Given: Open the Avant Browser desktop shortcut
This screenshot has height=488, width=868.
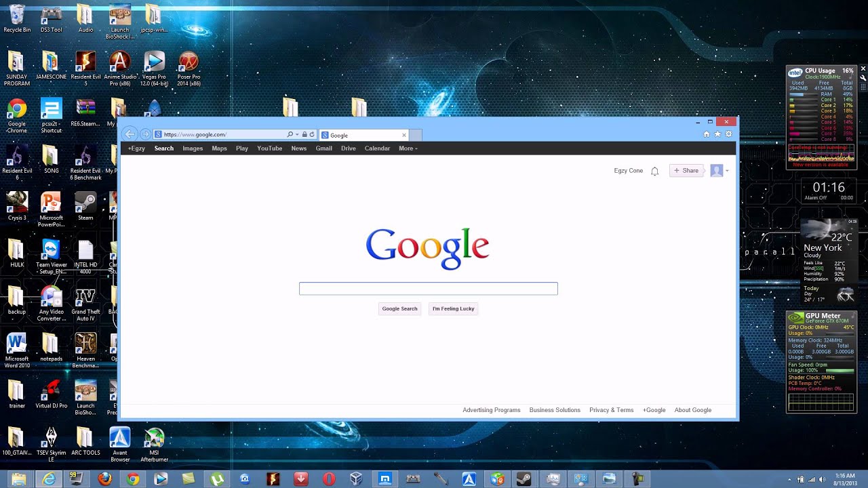Looking at the screenshot, I should pos(120,445).
